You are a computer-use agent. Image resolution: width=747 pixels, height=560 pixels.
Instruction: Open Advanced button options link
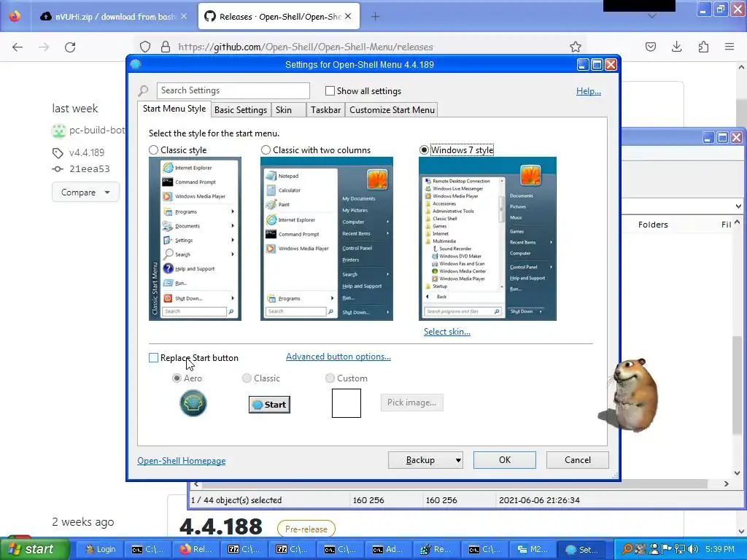pyautogui.click(x=338, y=356)
